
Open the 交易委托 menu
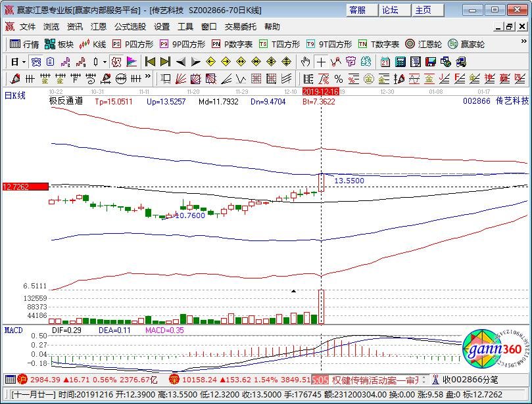tap(241, 26)
